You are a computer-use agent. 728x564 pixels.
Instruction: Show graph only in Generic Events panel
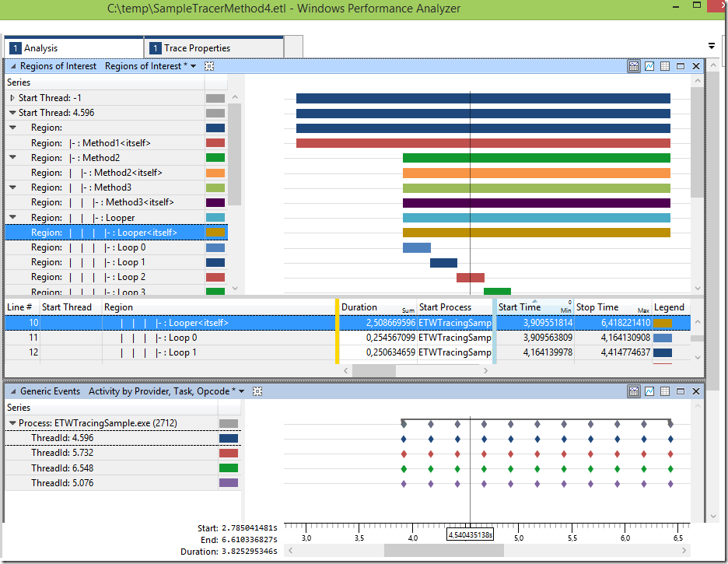649,391
